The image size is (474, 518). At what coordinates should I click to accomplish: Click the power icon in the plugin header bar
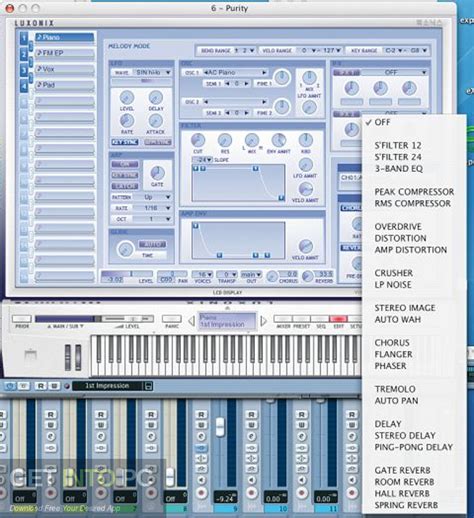click(10, 386)
